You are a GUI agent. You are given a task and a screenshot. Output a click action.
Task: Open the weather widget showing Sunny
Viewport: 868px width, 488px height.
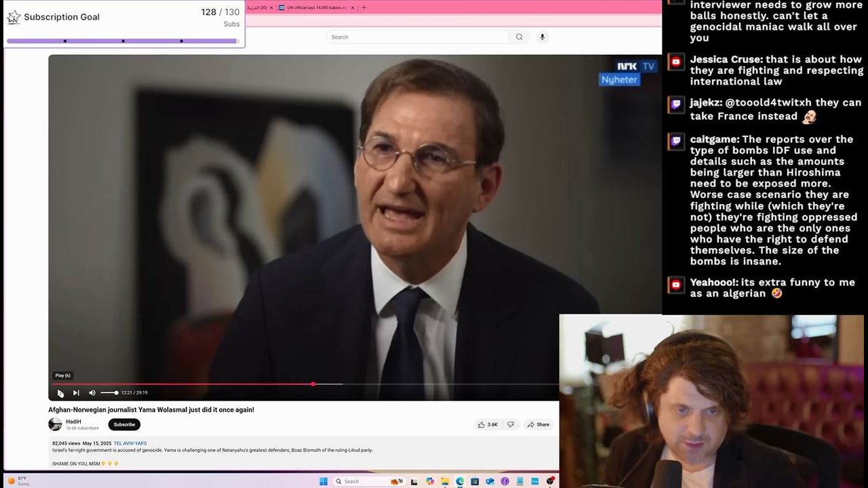tap(19, 481)
